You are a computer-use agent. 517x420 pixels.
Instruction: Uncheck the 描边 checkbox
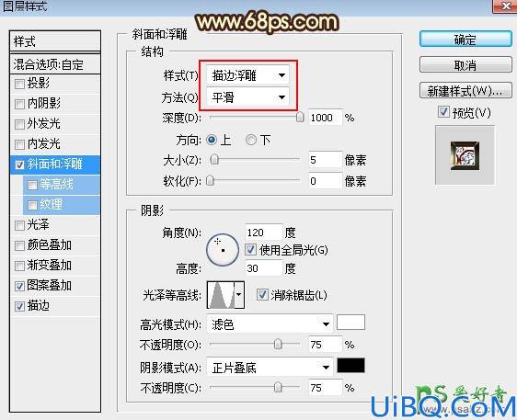(20, 306)
